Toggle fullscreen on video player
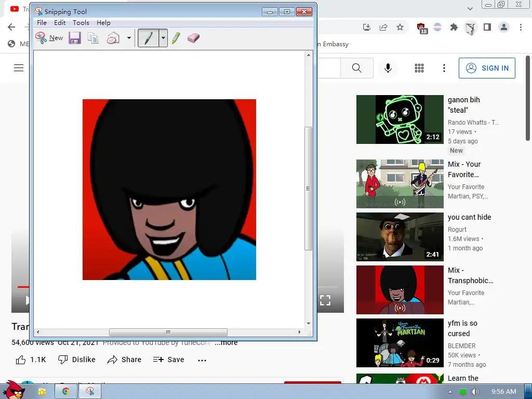This screenshot has width=532, height=399. (x=325, y=300)
